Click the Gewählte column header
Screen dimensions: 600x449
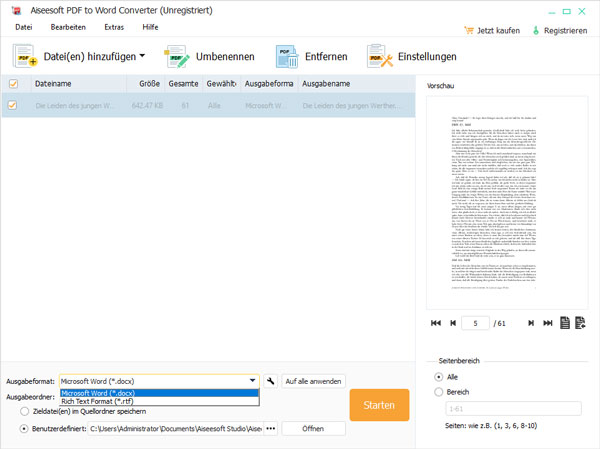(x=222, y=83)
